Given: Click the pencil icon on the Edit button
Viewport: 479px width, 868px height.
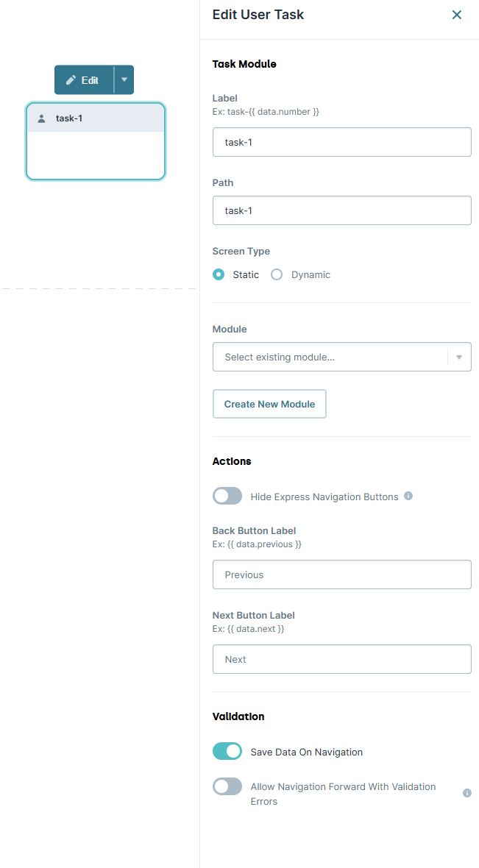Looking at the screenshot, I should tap(71, 79).
